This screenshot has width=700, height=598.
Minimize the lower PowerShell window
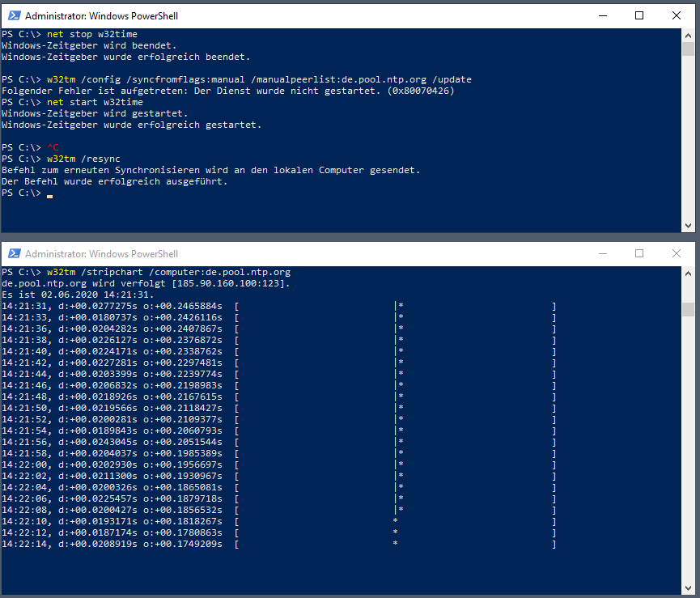[603, 253]
